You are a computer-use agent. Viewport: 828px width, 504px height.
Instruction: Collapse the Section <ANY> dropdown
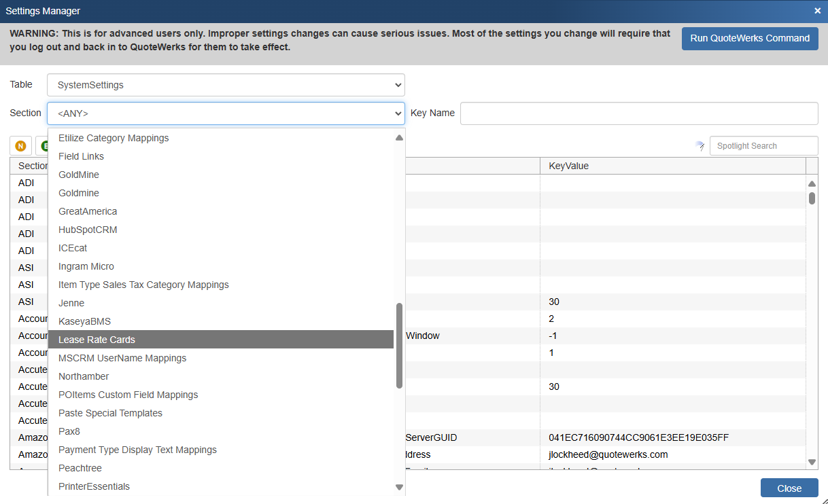(226, 113)
